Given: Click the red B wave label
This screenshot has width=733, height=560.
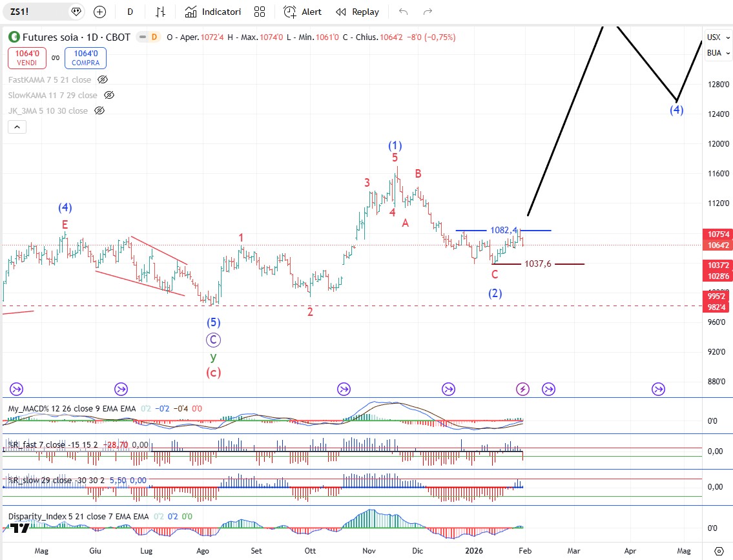Looking at the screenshot, I should coord(418,173).
